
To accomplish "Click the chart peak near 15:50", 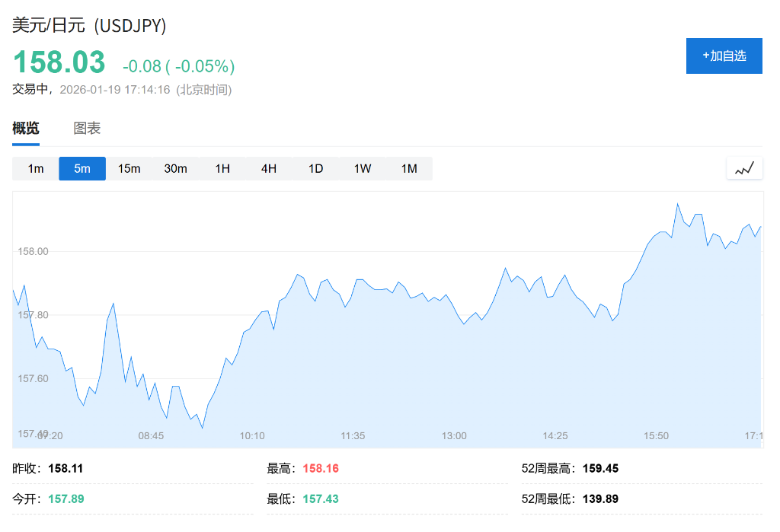I will pyautogui.click(x=677, y=204).
